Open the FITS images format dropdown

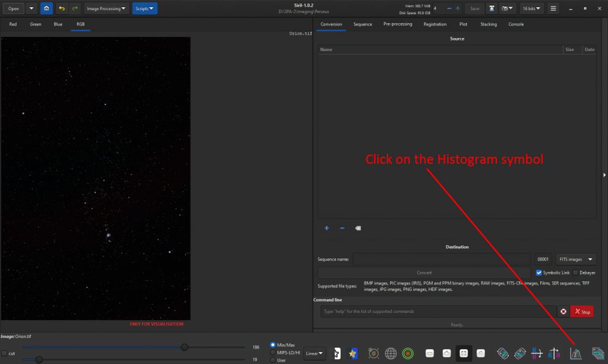tap(576, 259)
